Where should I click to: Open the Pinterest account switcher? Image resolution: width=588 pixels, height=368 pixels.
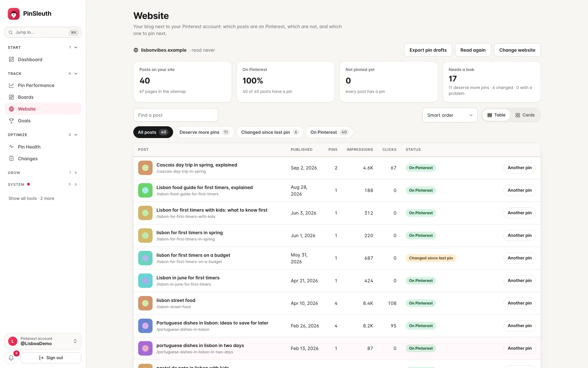(x=43, y=341)
